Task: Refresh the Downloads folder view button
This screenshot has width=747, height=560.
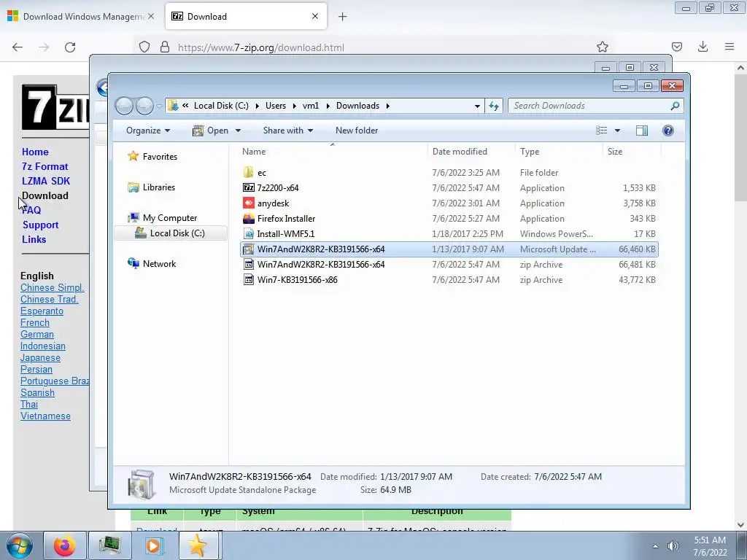Action: point(494,106)
